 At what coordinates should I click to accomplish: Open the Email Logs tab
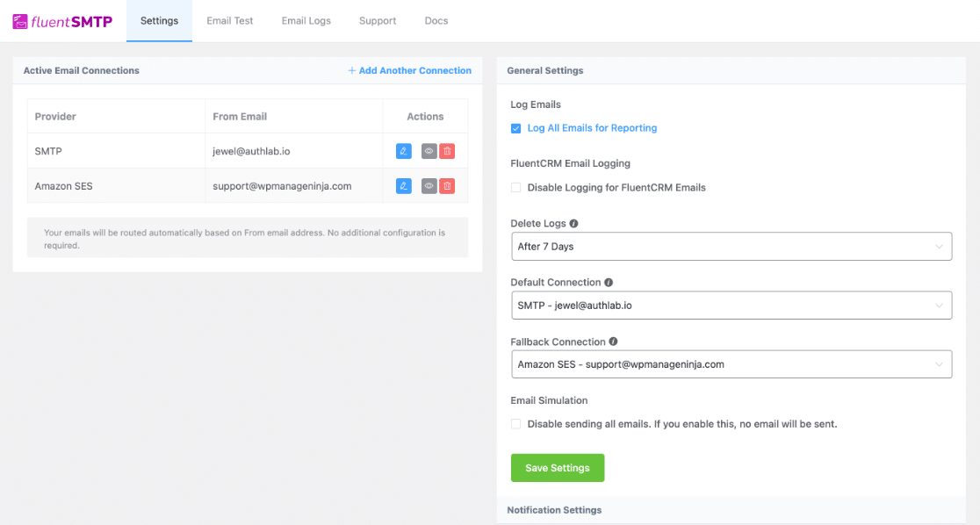pos(306,20)
